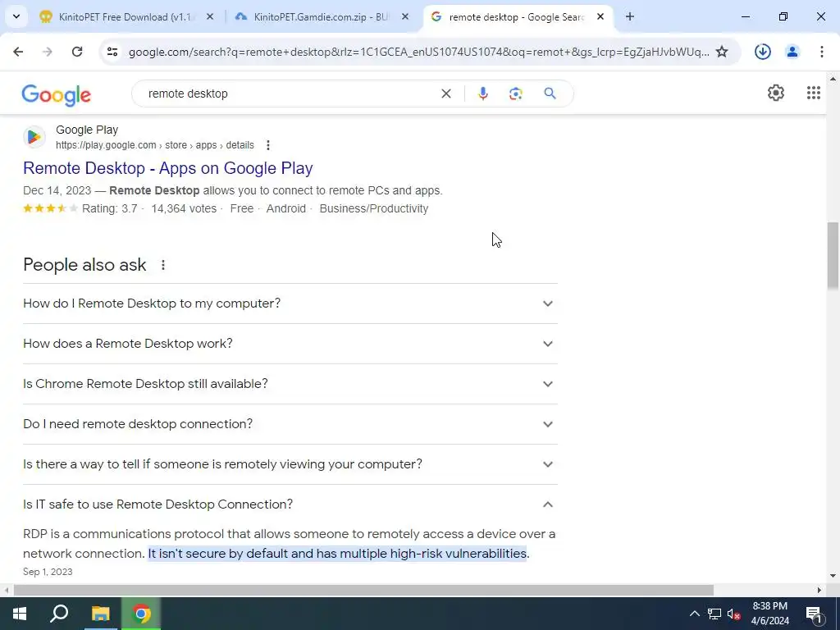Open the Chrome three-dot menu
This screenshot has width=840, height=630.
point(822,52)
